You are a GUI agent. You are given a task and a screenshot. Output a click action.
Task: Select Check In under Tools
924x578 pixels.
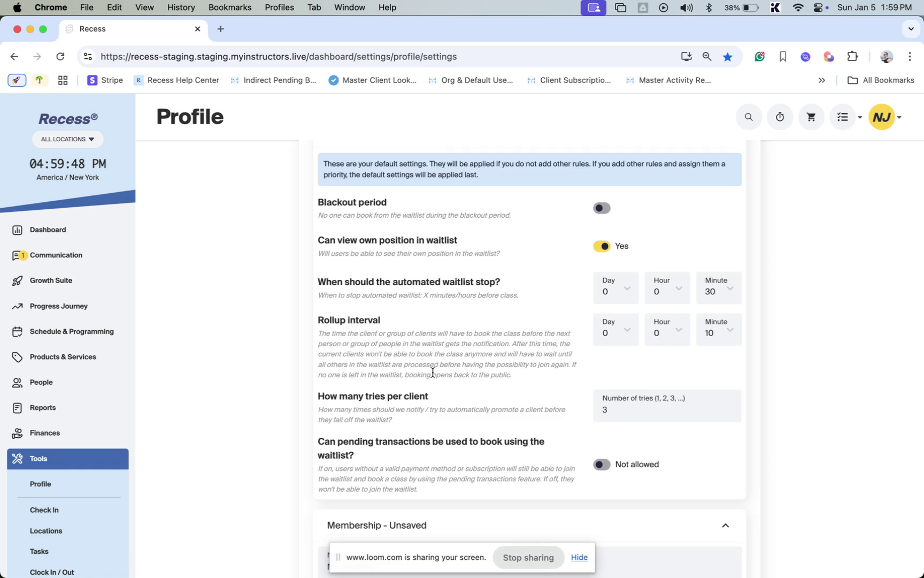click(x=44, y=510)
